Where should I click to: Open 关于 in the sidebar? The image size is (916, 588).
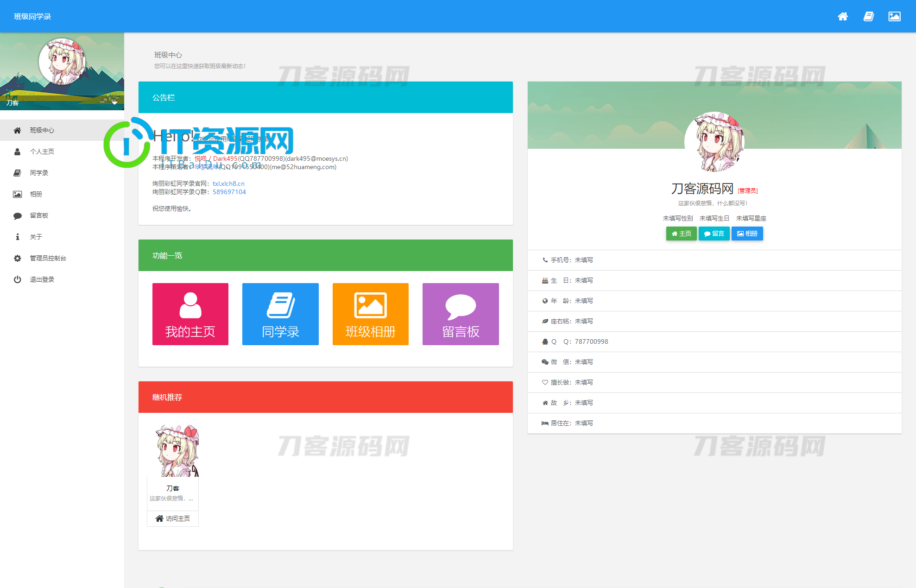coord(62,237)
